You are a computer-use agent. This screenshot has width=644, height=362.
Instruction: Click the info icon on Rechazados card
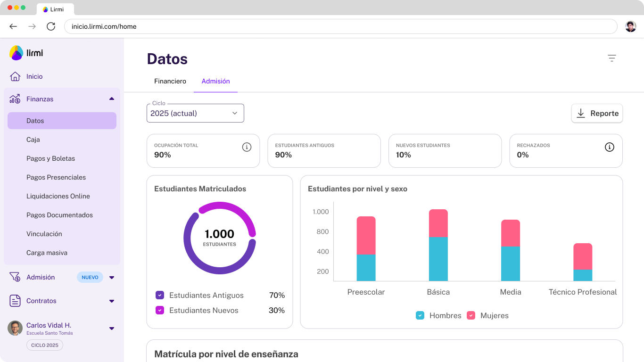[610, 147]
